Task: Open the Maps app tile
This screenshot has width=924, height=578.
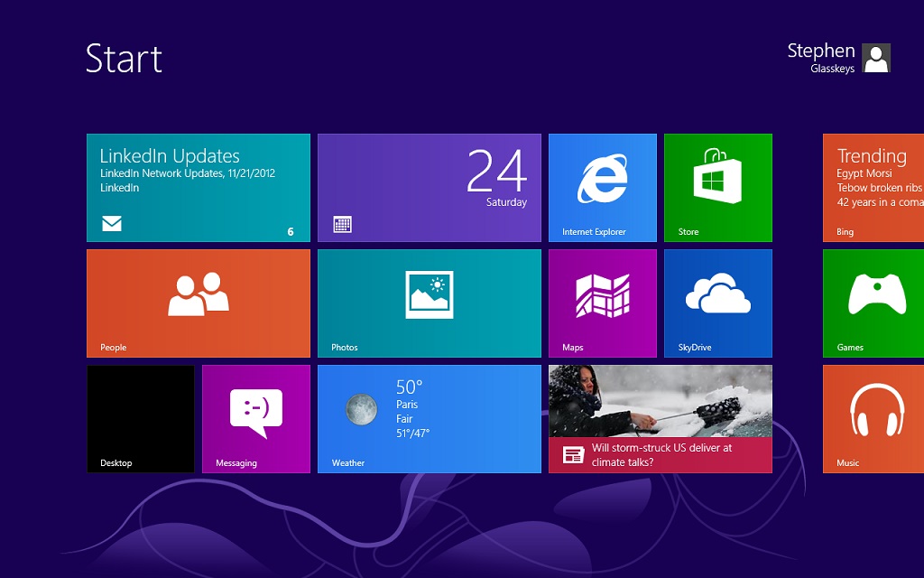Action: [x=602, y=303]
